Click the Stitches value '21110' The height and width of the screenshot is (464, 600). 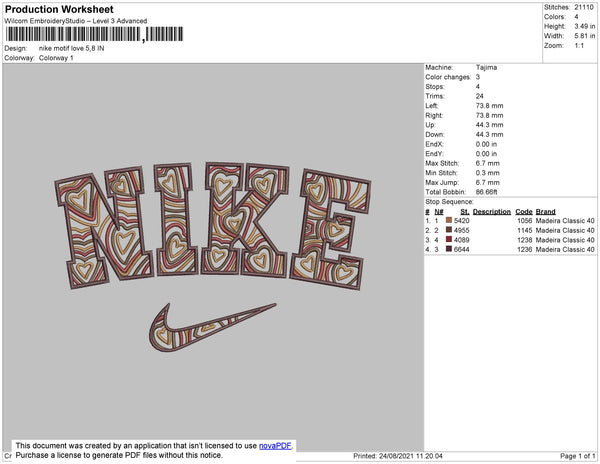click(x=584, y=7)
